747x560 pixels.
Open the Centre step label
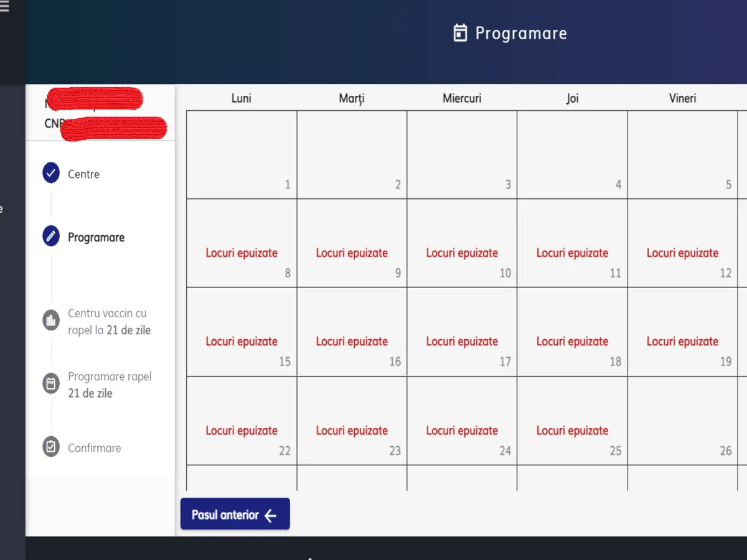click(83, 174)
